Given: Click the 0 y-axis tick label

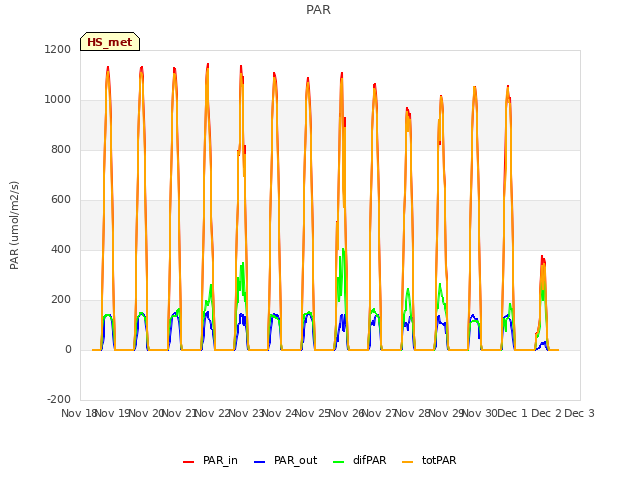Looking at the screenshot, I should 68,349.
